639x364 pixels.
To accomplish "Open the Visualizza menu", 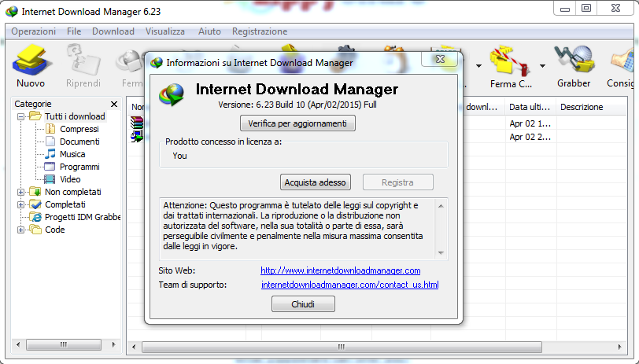I will point(165,31).
